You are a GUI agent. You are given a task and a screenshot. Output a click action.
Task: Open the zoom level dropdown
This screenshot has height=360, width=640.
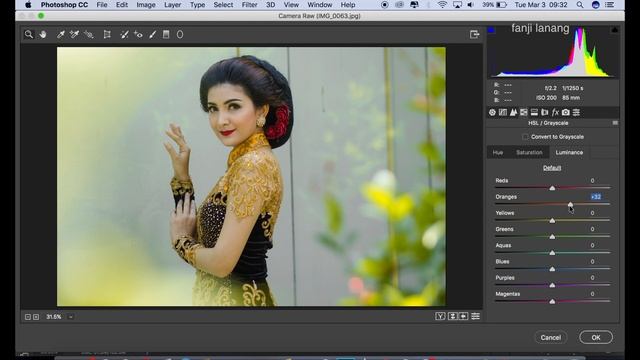(71, 317)
